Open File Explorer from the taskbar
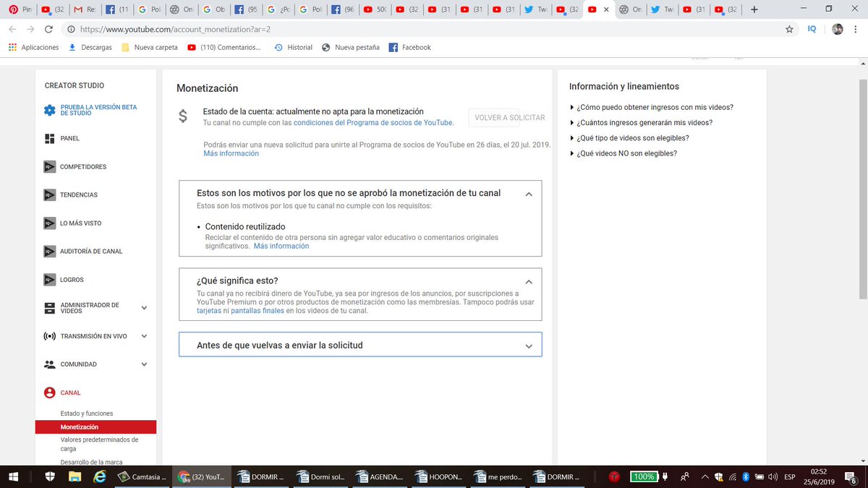Viewport: 868px width, 488px height. click(75, 477)
